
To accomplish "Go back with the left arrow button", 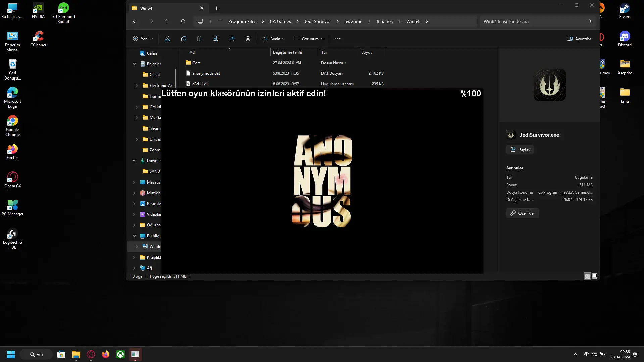I will click(x=135, y=21).
